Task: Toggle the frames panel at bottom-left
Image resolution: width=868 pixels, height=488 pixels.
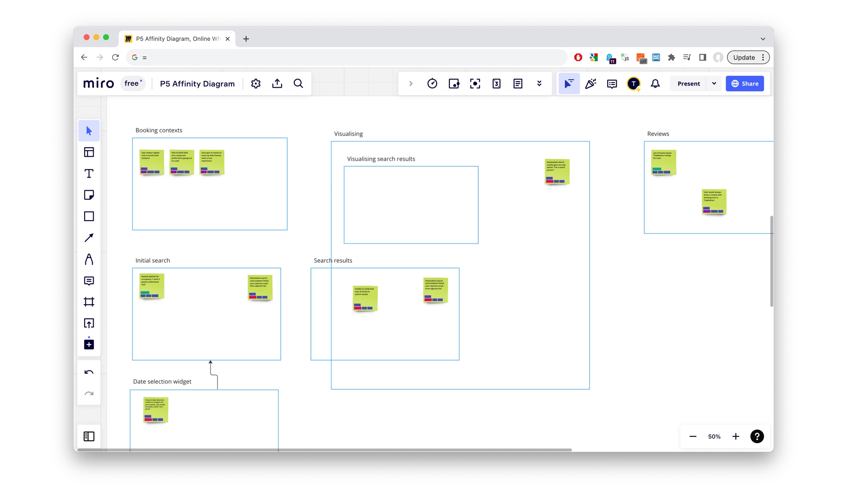Action: (89, 436)
